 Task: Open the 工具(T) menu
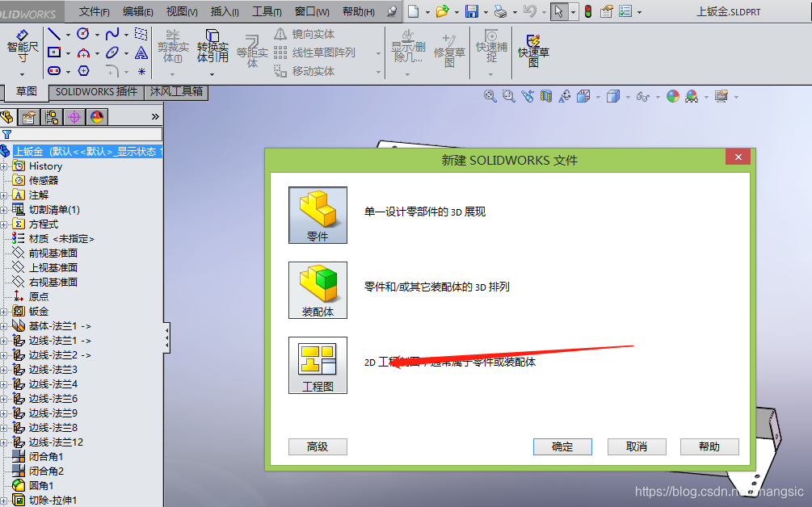pyautogui.click(x=267, y=11)
